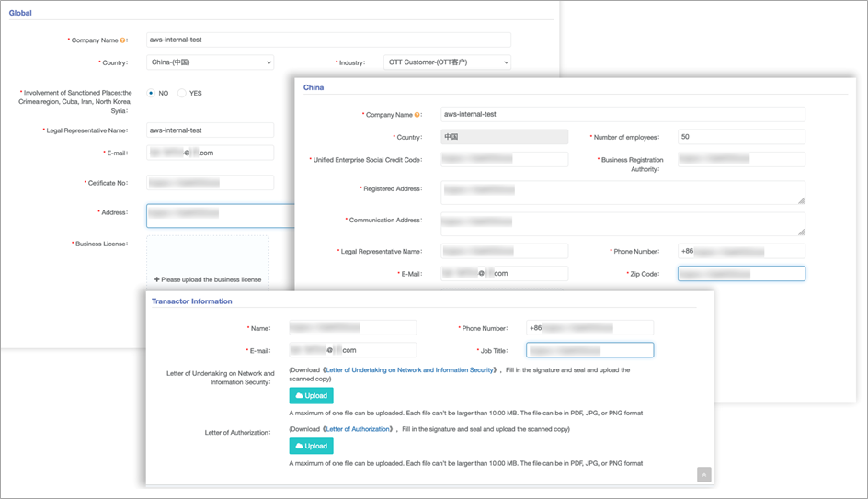Viewport: 868px width, 499px height.
Task: Focus the Global Company Name field
Action: 329,40
